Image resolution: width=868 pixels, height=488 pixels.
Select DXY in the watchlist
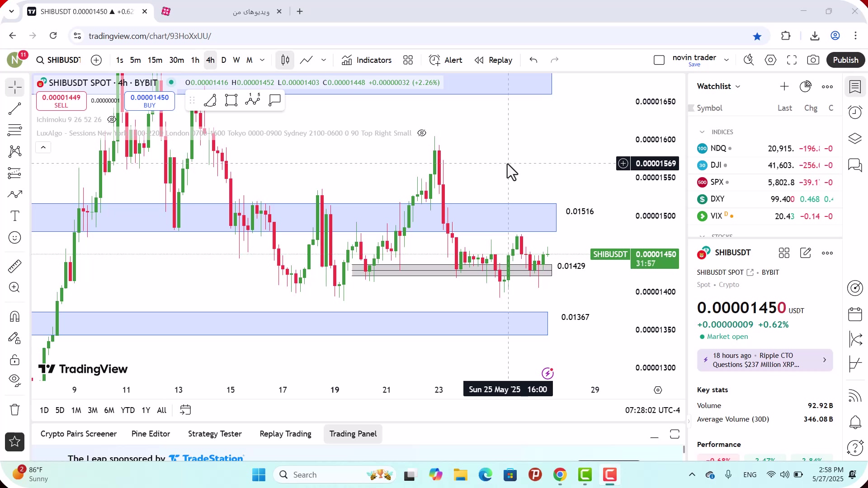[x=765, y=199]
